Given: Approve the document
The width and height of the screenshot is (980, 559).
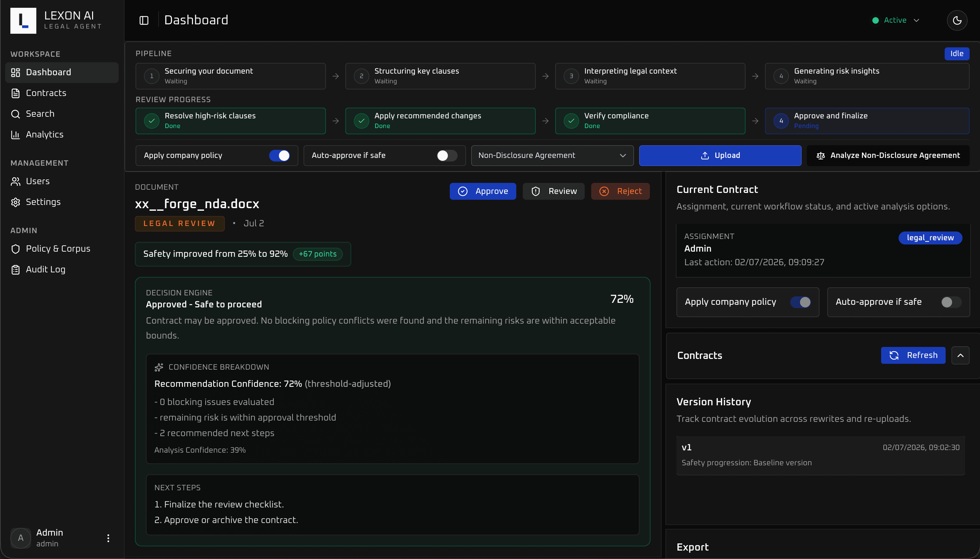Looking at the screenshot, I should [483, 191].
